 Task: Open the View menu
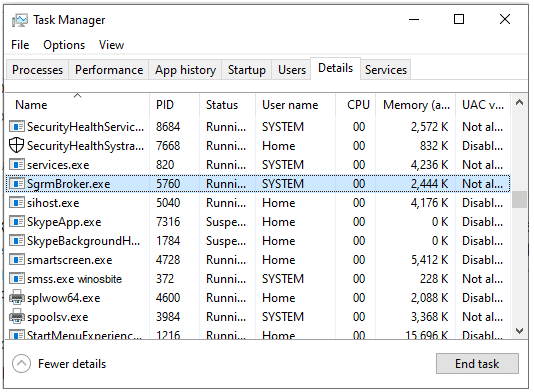pos(111,45)
